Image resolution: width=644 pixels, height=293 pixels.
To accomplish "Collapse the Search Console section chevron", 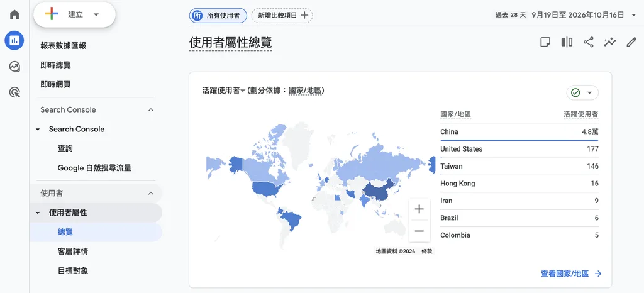I will [x=151, y=110].
